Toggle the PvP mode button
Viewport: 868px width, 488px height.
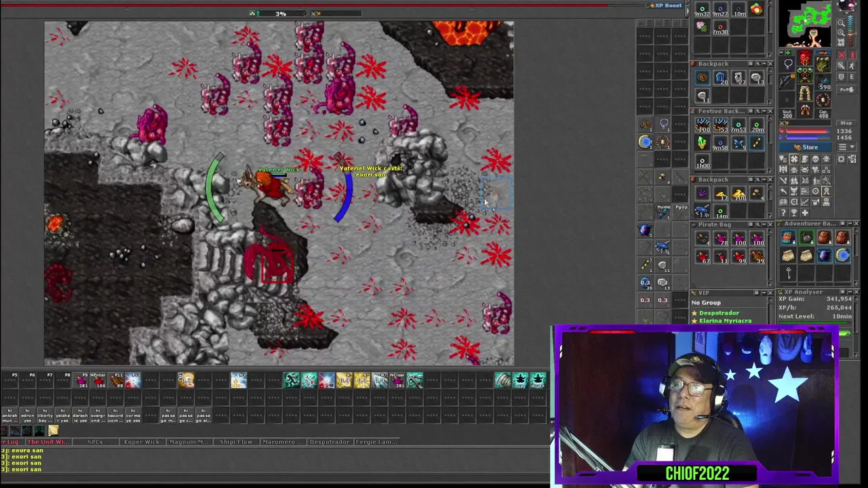point(846,89)
